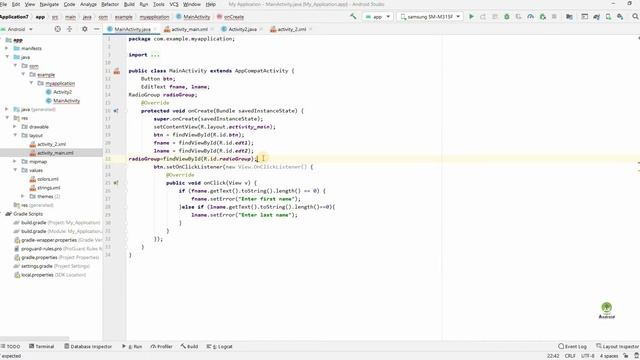Click the CRLF line separator in status bar
Image resolution: width=640 pixels, height=360 pixels.
point(570,356)
